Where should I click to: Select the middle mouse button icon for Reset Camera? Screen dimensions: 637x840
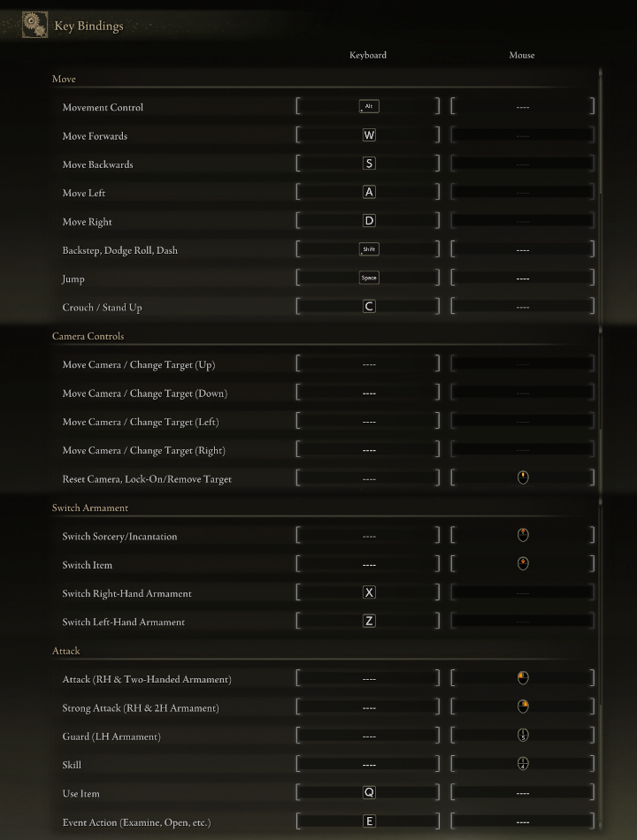click(x=523, y=478)
